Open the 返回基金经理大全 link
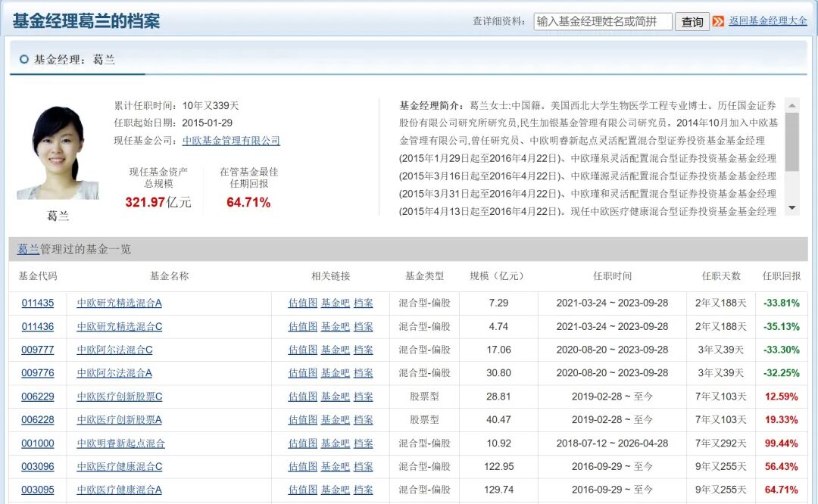This screenshot has height=504, width=818. tap(768, 21)
